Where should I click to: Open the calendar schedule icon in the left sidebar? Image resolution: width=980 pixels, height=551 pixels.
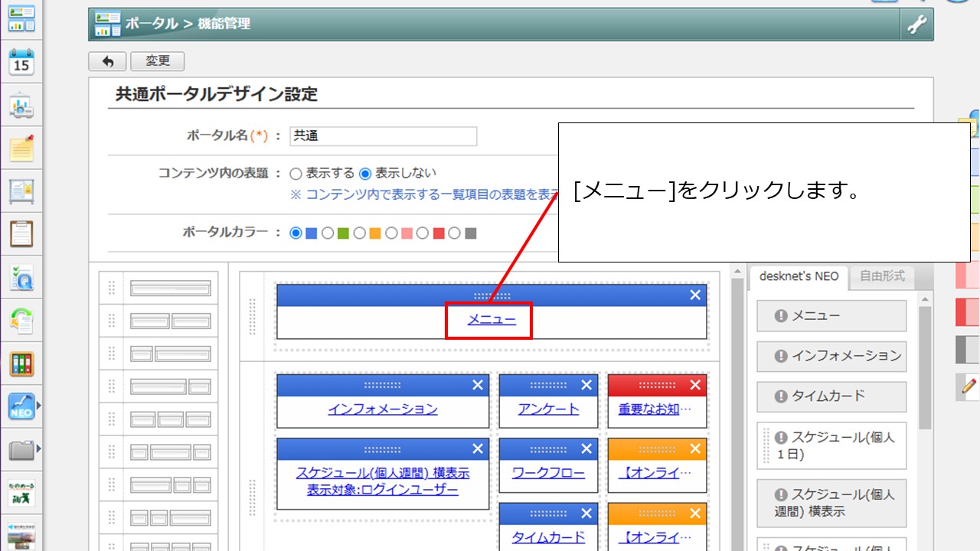point(21,63)
